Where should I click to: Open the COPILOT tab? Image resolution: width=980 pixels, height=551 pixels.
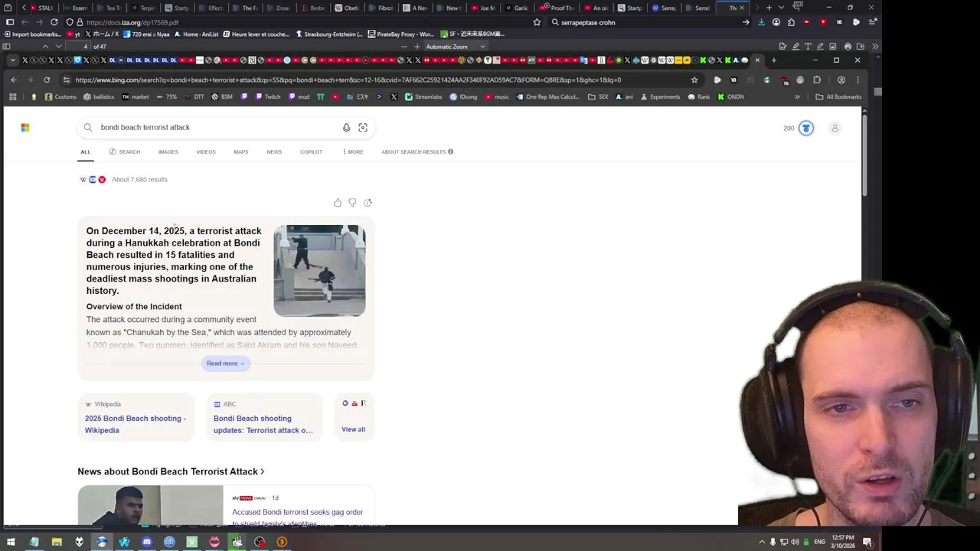point(311,152)
